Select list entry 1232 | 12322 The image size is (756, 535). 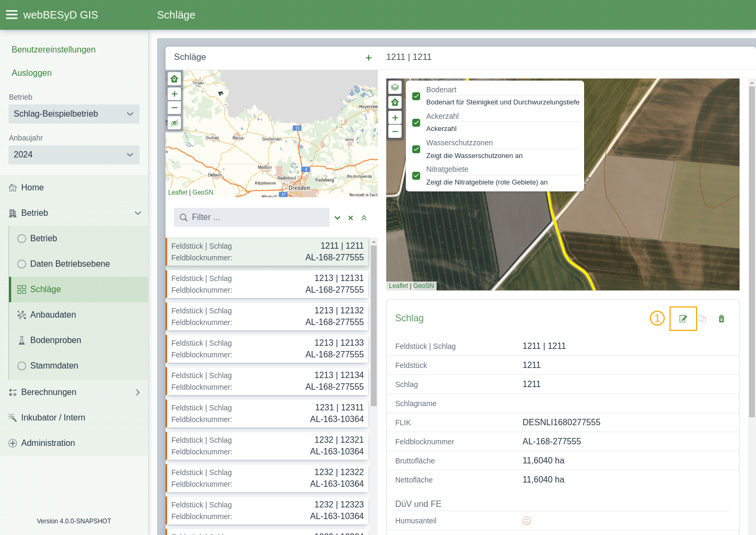tap(267, 478)
